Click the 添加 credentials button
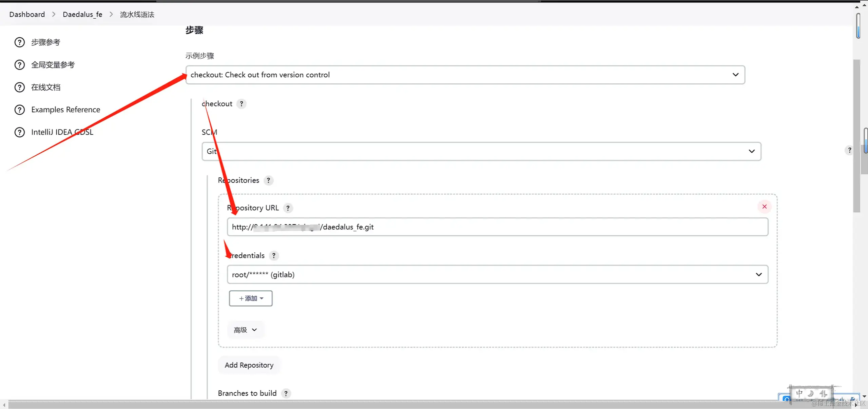Viewport: 868px width, 409px height. [251, 298]
